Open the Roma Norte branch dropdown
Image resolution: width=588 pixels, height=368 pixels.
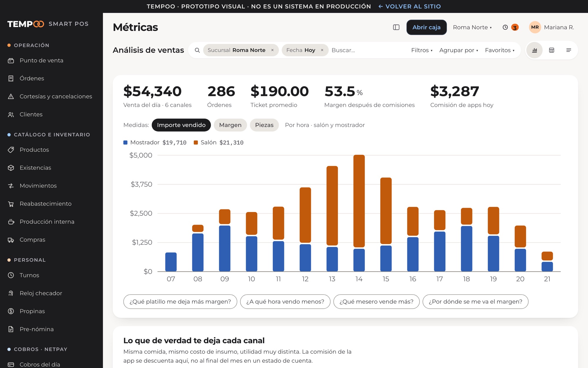472,27
